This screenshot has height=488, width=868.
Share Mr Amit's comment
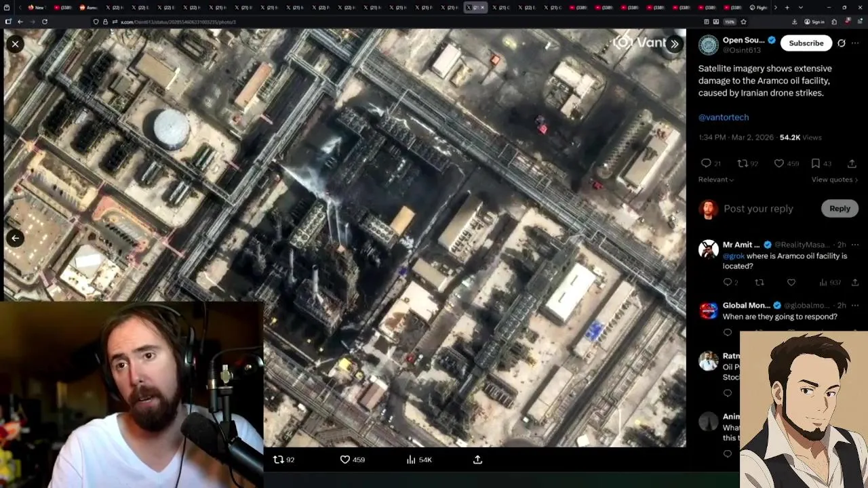coord(855,283)
